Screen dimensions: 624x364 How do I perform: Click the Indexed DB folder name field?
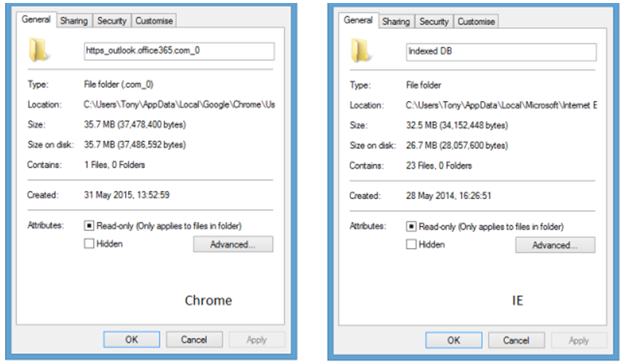pyautogui.click(x=501, y=51)
